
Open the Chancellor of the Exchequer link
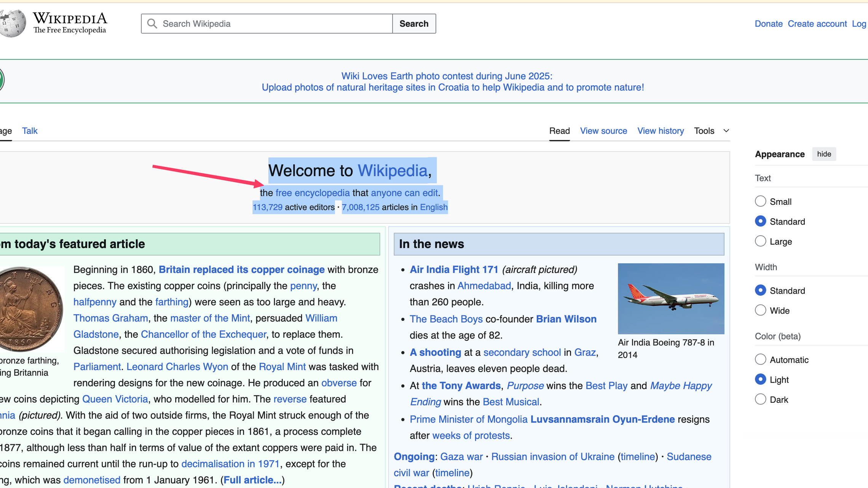[203, 334]
